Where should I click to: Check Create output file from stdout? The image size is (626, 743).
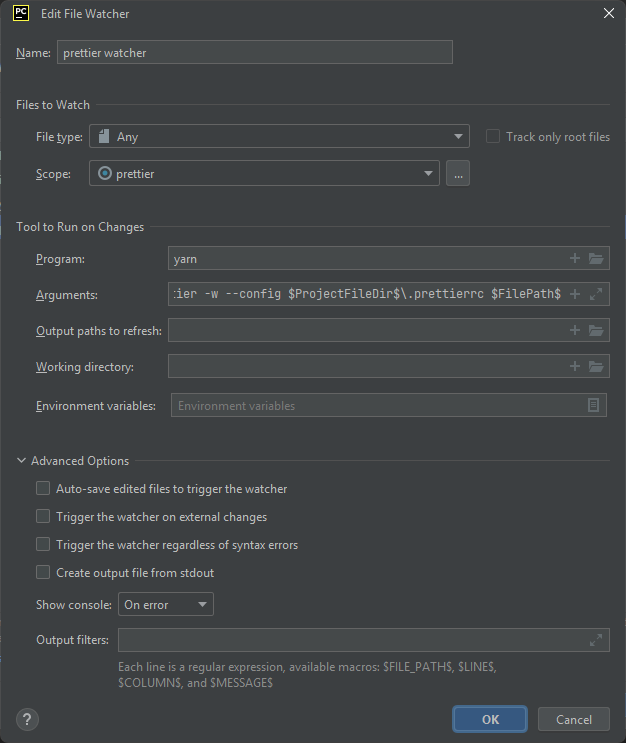point(43,573)
